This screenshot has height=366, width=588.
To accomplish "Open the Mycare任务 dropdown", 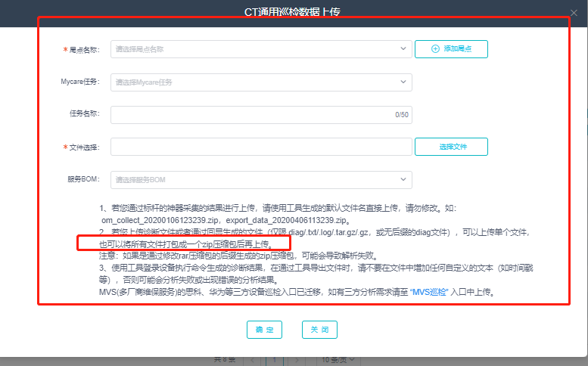I will (261, 82).
